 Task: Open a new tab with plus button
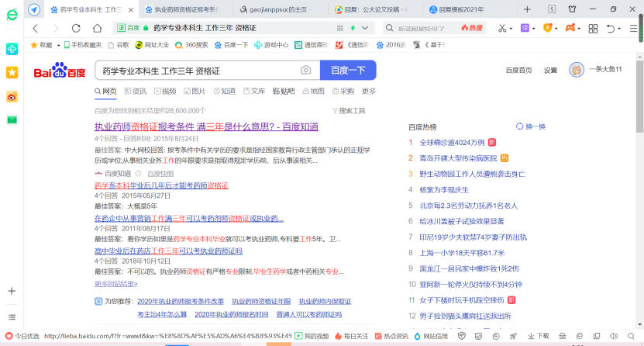pyautogui.click(x=527, y=9)
